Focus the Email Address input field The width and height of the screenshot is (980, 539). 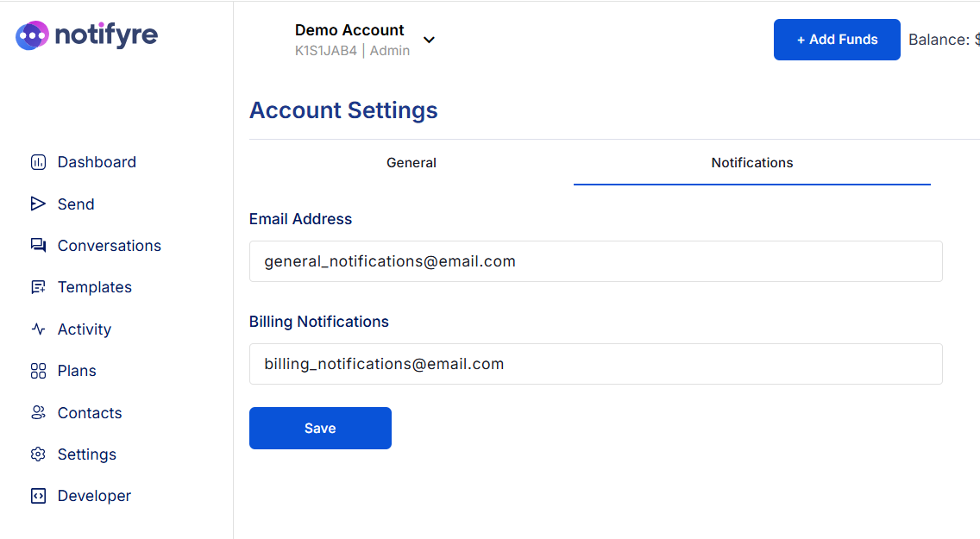click(595, 261)
